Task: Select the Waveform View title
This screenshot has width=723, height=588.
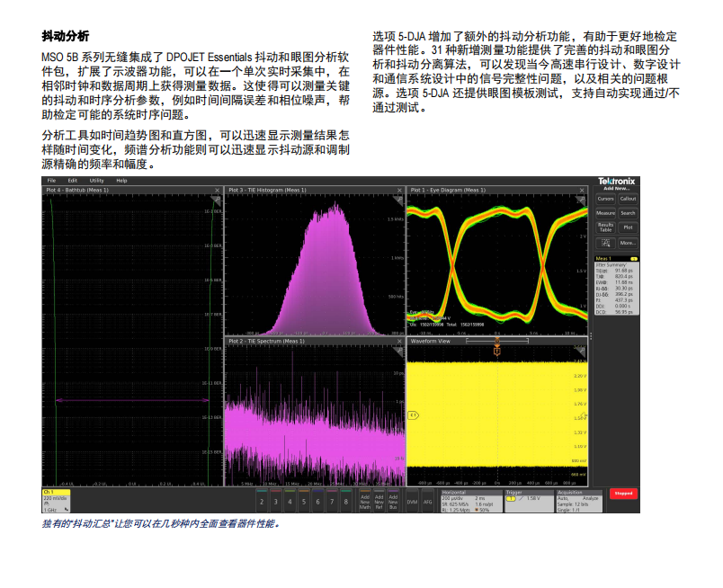Action: tap(430, 342)
